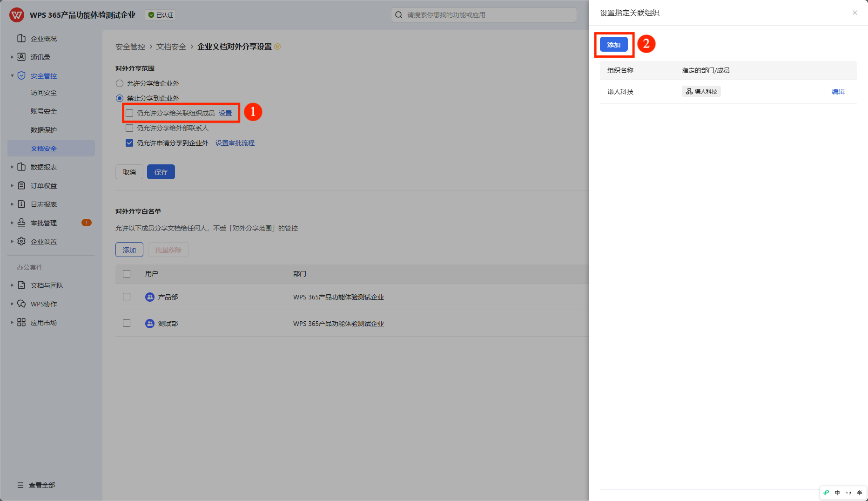This screenshot has height=501, width=868.
Task: Click the input method 中 icon
Action: pos(837,493)
